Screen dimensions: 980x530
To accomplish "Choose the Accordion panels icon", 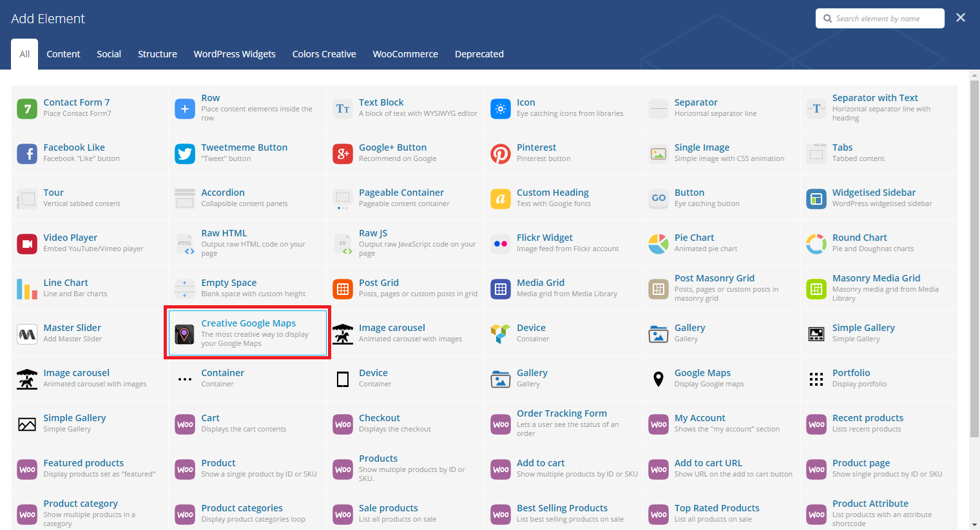I will coord(185,199).
